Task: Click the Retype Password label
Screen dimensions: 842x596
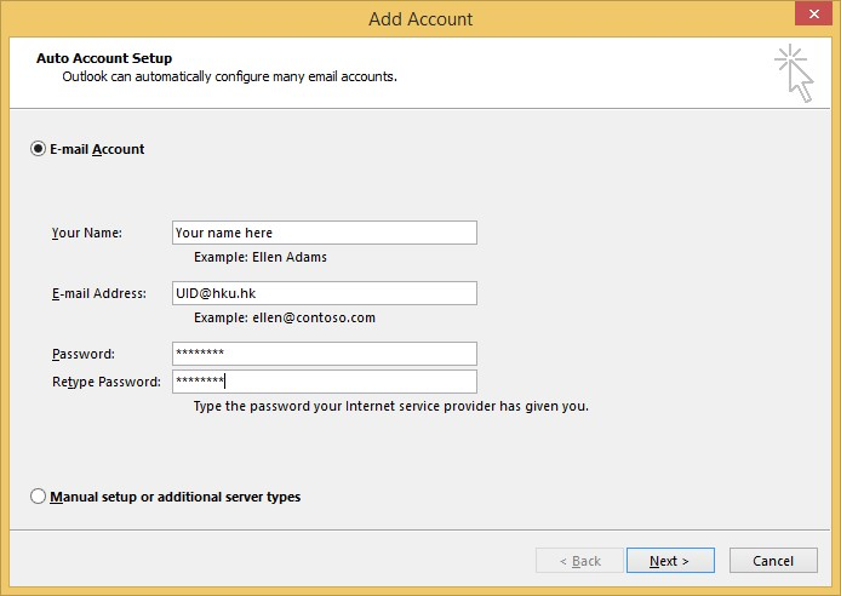Action: (x=106, y=381)
